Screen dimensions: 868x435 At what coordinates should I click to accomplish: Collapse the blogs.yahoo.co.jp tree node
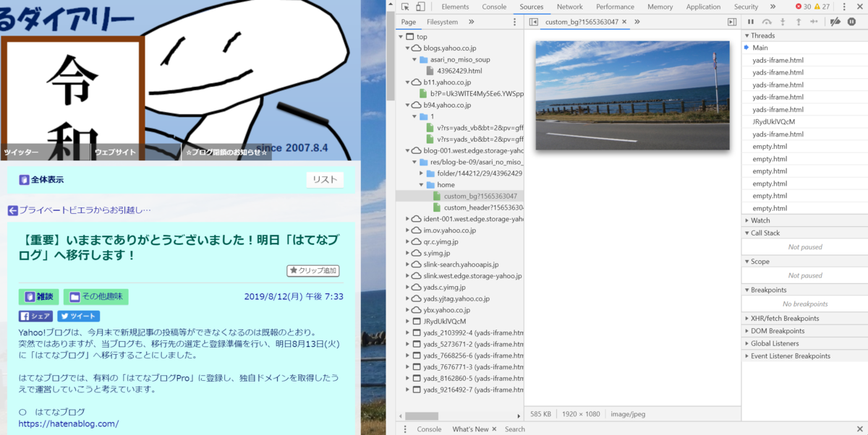(x=407, y=48)
